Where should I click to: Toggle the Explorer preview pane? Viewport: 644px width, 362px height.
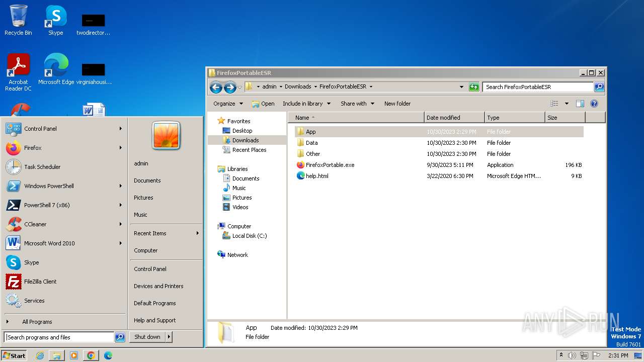[x=580, y=104]
